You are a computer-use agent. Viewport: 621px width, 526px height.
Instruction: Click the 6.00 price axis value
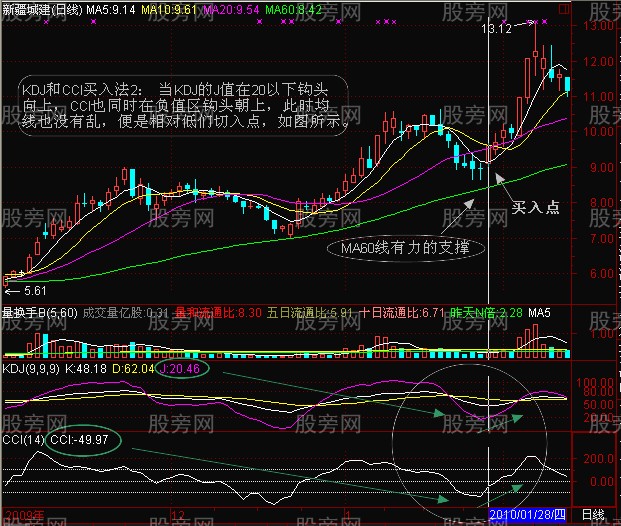(x=601, y=273)
